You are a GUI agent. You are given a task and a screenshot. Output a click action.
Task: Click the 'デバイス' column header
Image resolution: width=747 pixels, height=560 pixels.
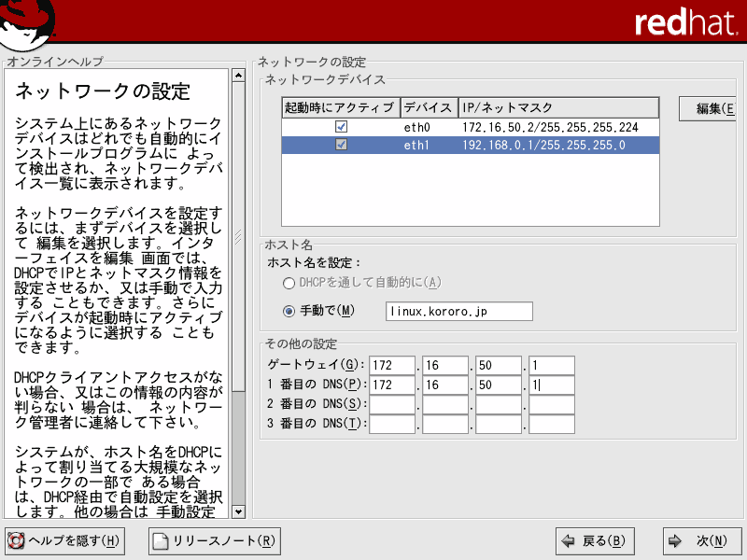(430, 107)
